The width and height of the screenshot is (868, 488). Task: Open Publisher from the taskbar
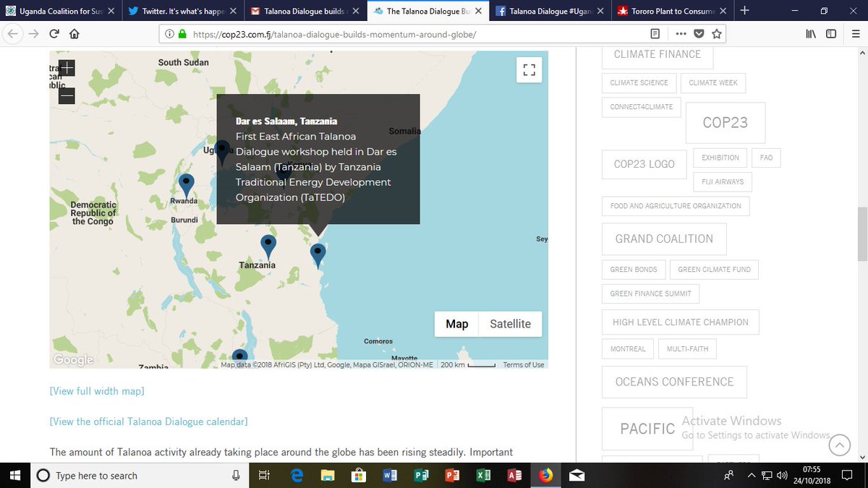(421, 475)
